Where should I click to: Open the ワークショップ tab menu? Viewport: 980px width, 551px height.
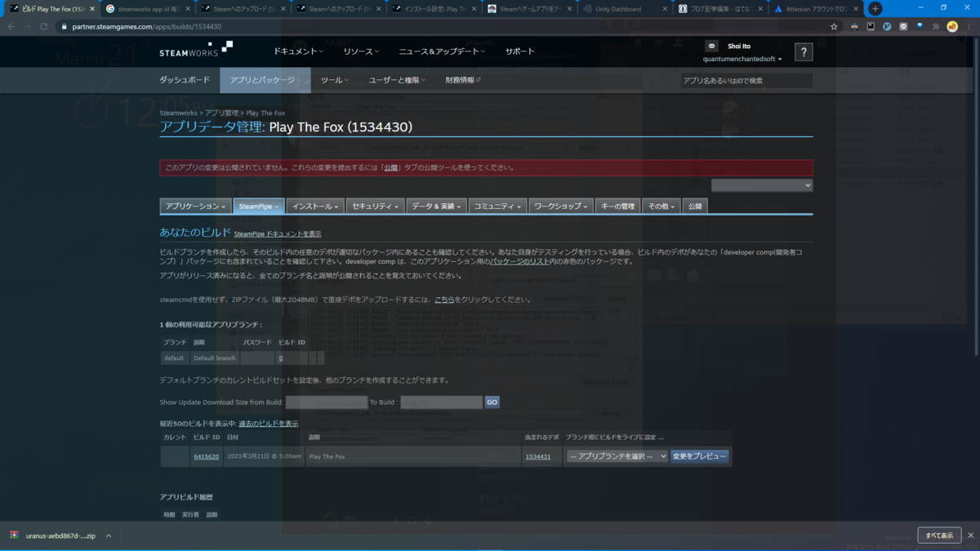coord(560,207)
